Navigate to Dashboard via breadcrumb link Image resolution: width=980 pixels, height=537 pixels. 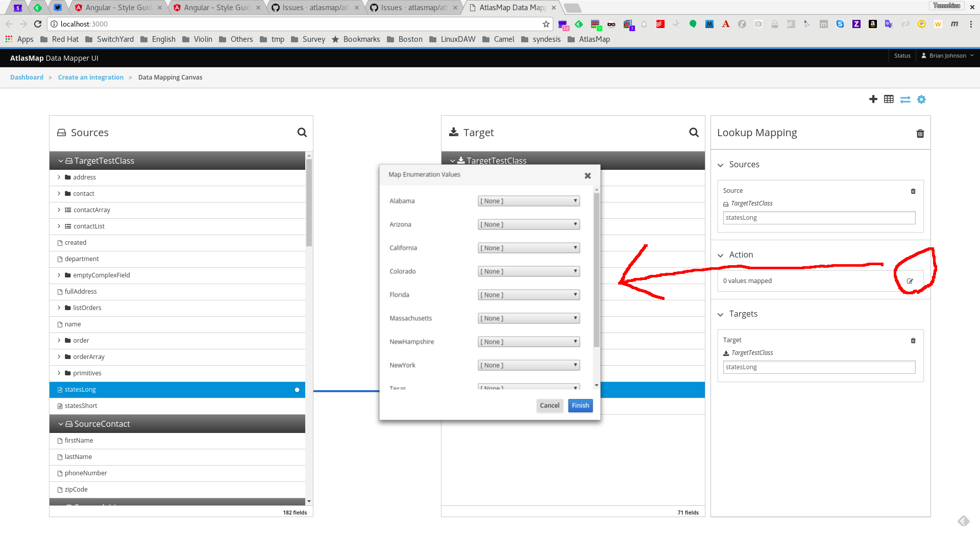click(x=27, y=77)
